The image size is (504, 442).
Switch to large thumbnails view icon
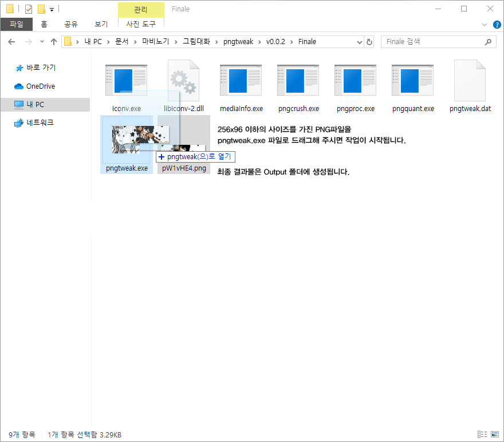pyautogui.click(x=495, y=435)
